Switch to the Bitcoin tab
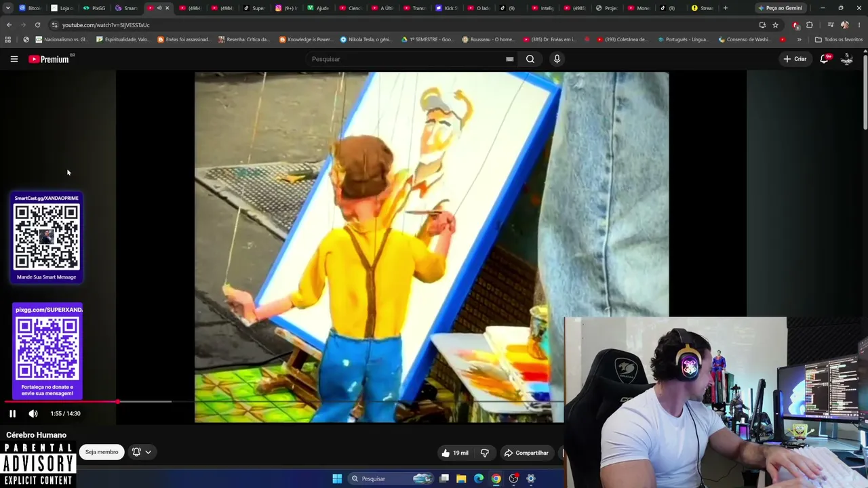This screenshot has height=488, width=868. tap(30, 8)
